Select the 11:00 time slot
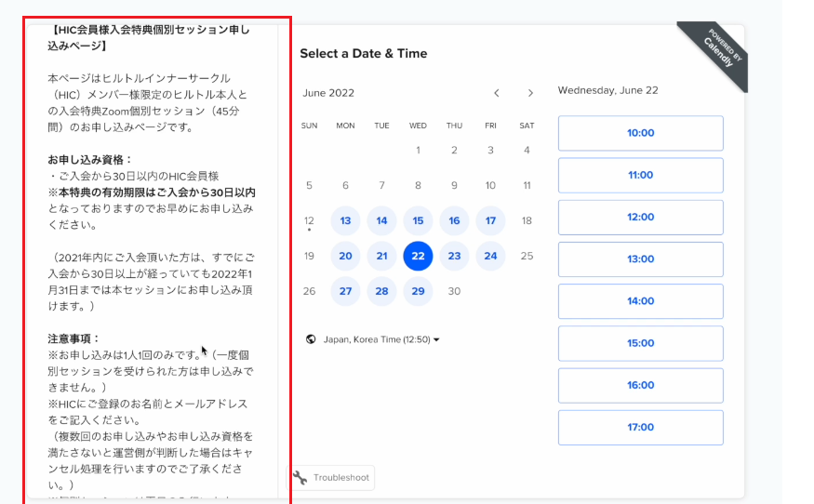 point(641,176)
